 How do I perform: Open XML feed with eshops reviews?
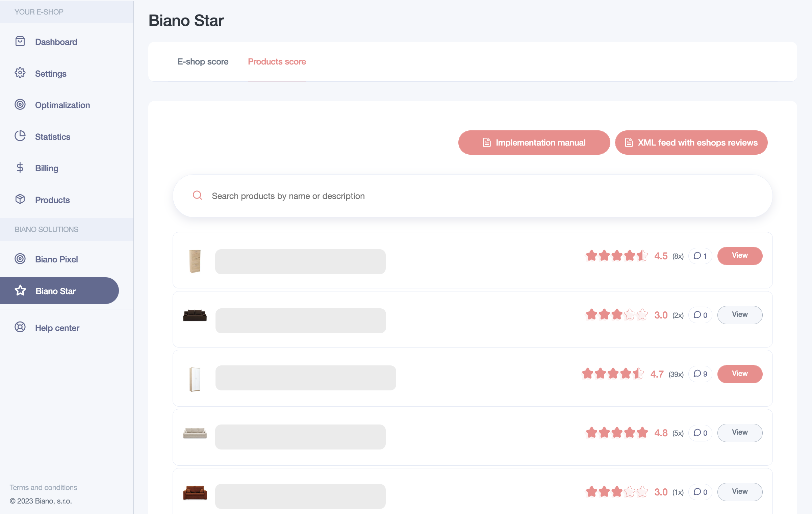point(691,143)
